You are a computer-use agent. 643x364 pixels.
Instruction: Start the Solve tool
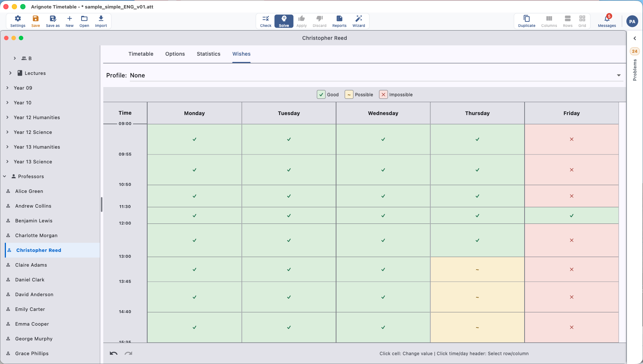(x=284, y=21)
